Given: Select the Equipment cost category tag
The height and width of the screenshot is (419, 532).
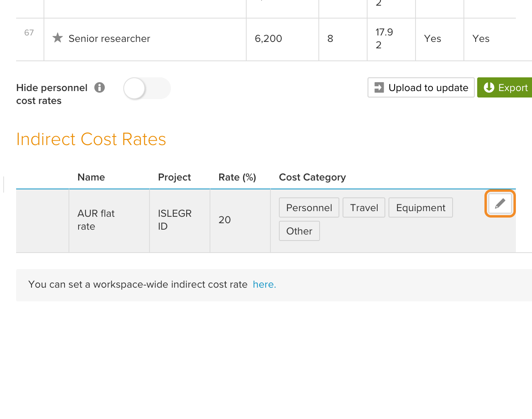Looking at the screenshot, I should pyautogui.click(x=421, y=207).
